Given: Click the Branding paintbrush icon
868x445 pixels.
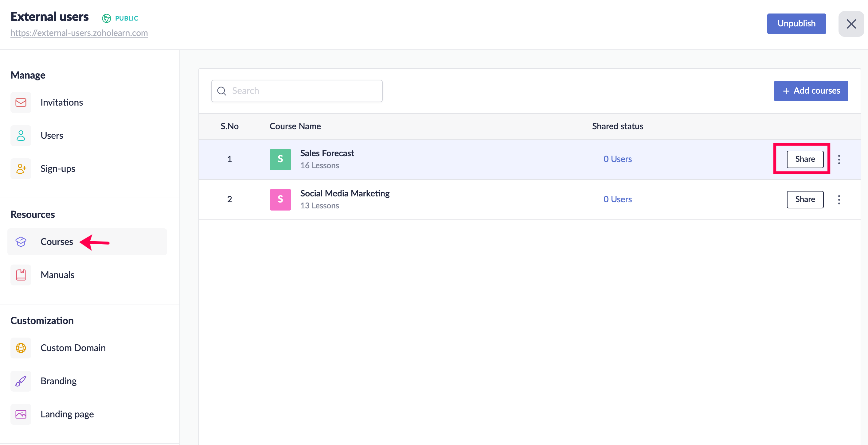Looking at the screenshot, I should pyautogui.click(x=21, y=381).
